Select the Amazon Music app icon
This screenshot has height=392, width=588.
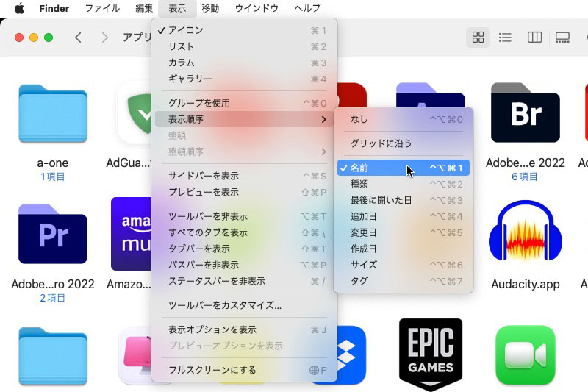[132, 234]
